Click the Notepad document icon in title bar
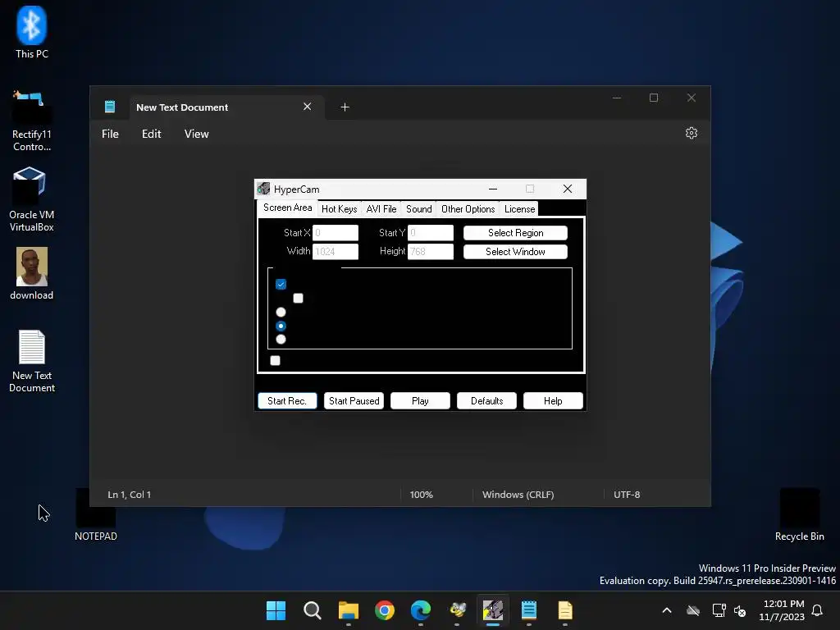 click(x=110, y=107)
